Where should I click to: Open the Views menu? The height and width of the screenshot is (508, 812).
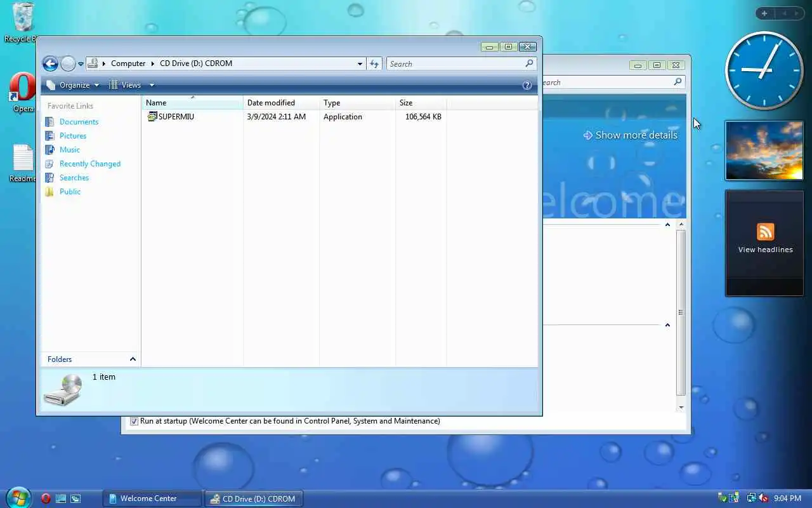tap(126, 85)
